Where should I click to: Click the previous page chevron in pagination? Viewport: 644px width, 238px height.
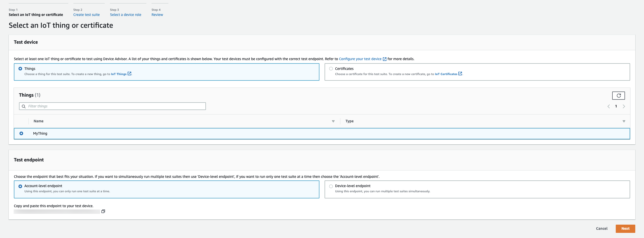point(608,106)
